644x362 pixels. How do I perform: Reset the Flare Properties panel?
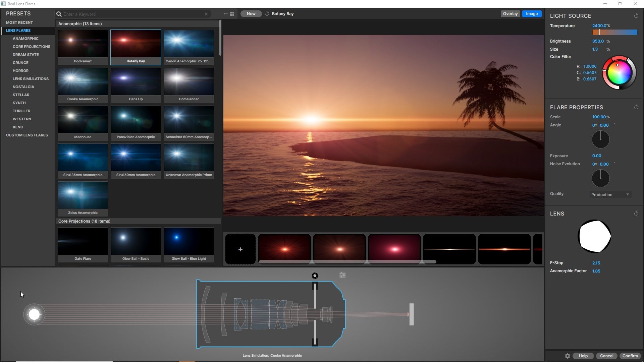pos(636,107)
